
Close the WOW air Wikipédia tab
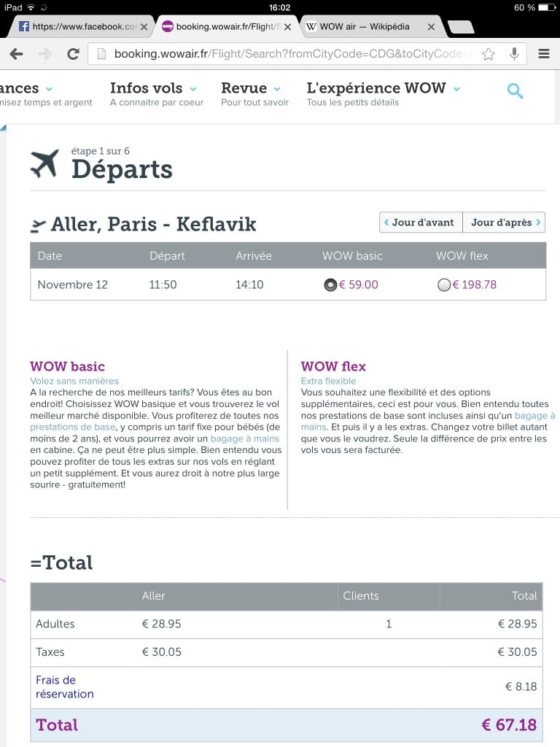coord(431,27)
